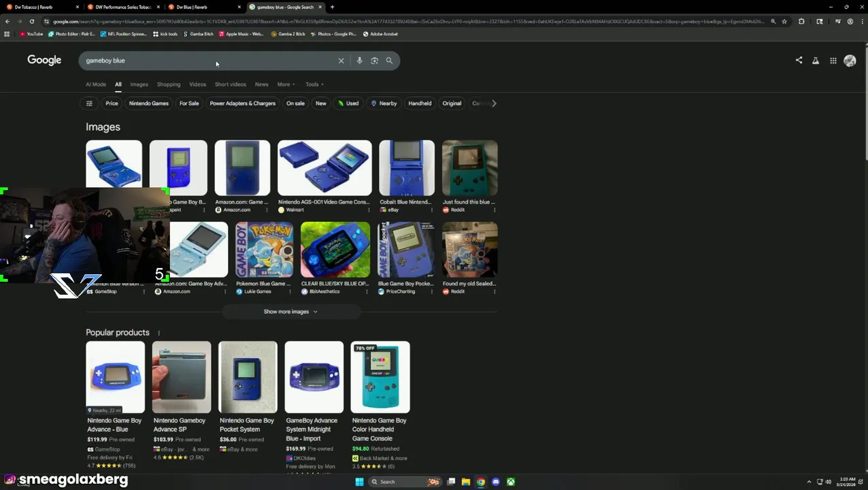Submit search with the magnifying glass icon

(x=389, y=61)
